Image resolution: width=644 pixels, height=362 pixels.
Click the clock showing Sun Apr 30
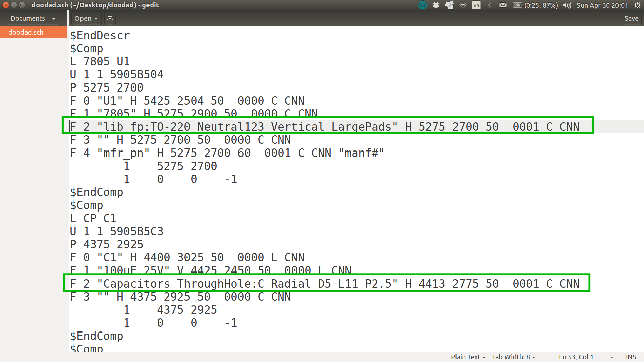pyautogui.click(x=602, y=5)
